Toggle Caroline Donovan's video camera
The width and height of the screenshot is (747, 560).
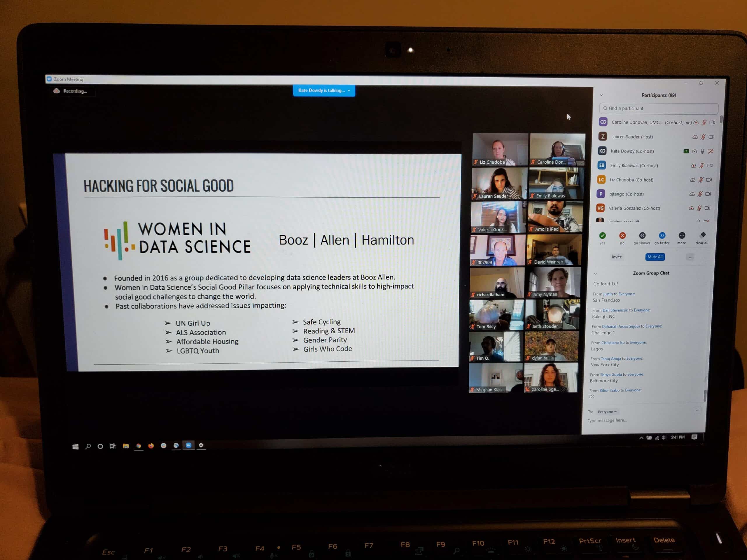point(712,123)
